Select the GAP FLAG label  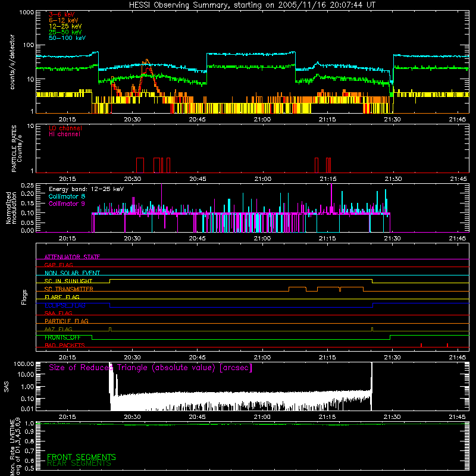click(x=58, y=265)
